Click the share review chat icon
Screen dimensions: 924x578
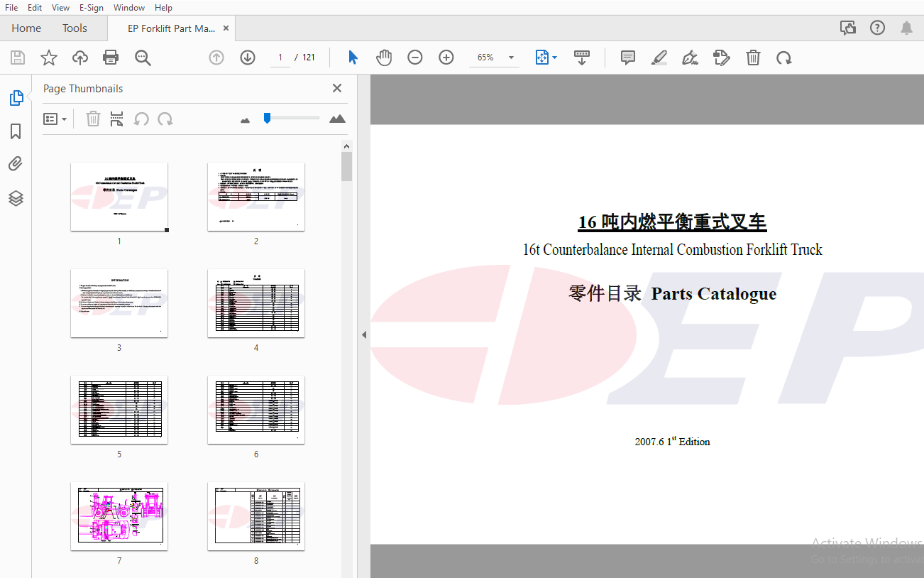[x=848, y=28]
